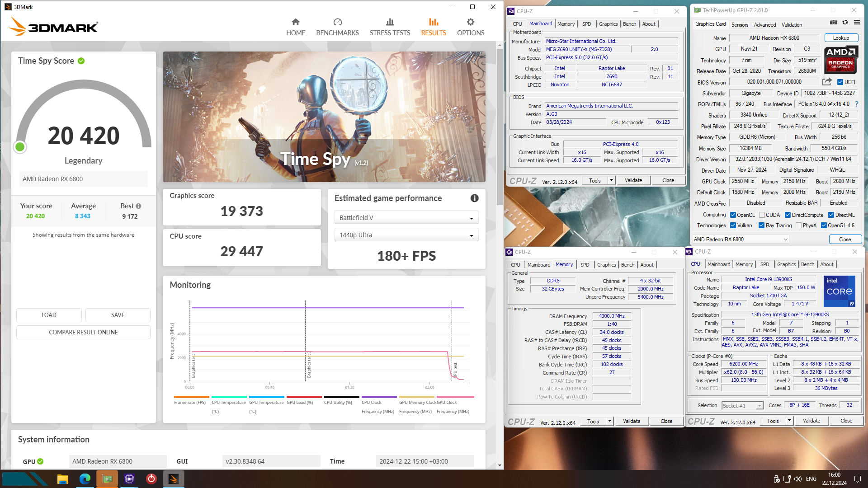The width and height of the screenshot is (868, 488).
Task: Open STRESS TESTS section in 3DMark
Action: click(390, 27)
